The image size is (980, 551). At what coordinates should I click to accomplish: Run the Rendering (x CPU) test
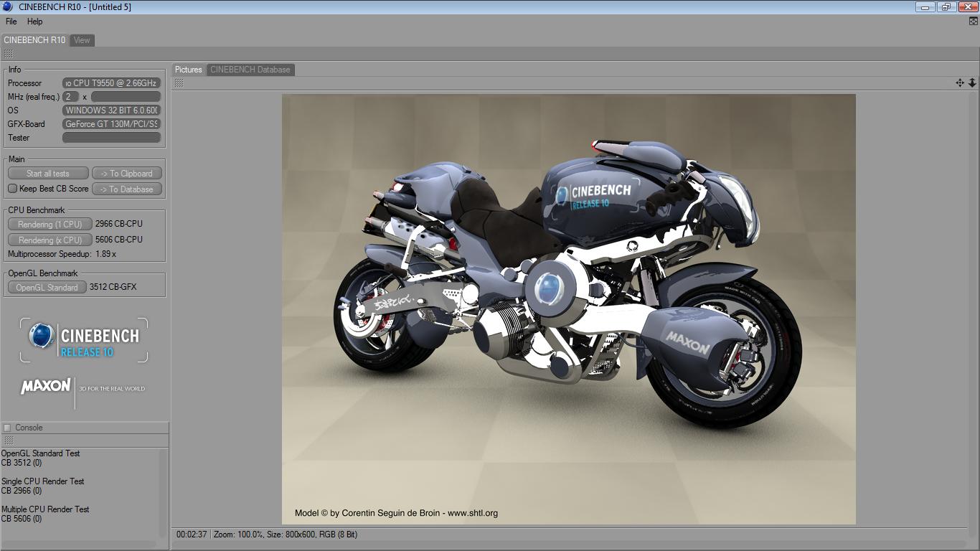click(x=50, y=240)
